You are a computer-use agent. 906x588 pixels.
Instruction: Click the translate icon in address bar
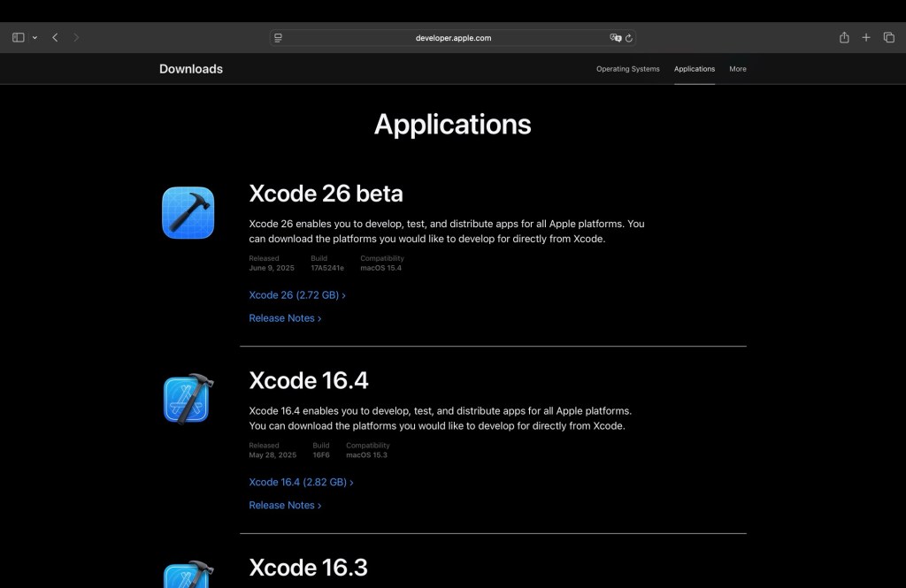[x=615, y=38]
